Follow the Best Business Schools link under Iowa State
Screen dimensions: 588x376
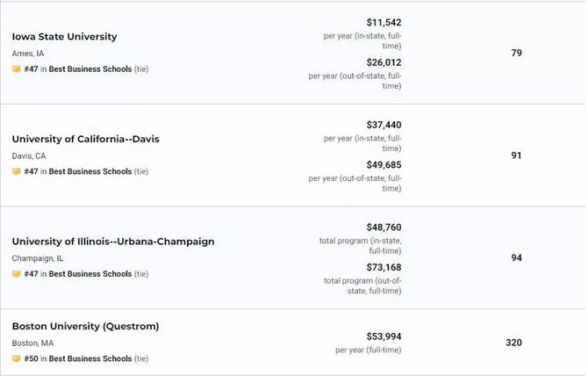point(90,69)
